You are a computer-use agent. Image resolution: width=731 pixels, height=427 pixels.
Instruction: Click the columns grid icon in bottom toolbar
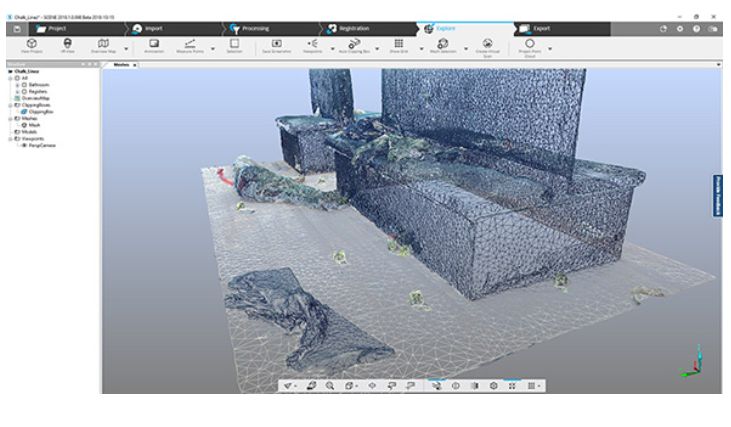531,386
